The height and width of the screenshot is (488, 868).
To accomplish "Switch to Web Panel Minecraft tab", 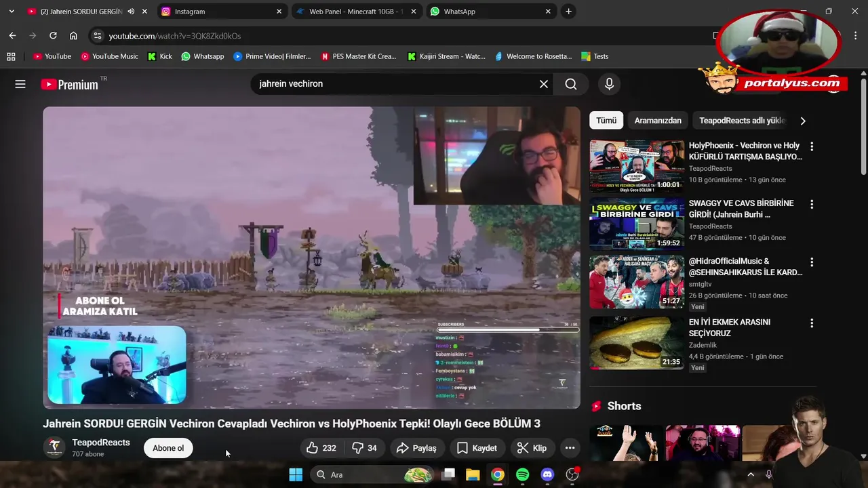I will pos(356,12).
